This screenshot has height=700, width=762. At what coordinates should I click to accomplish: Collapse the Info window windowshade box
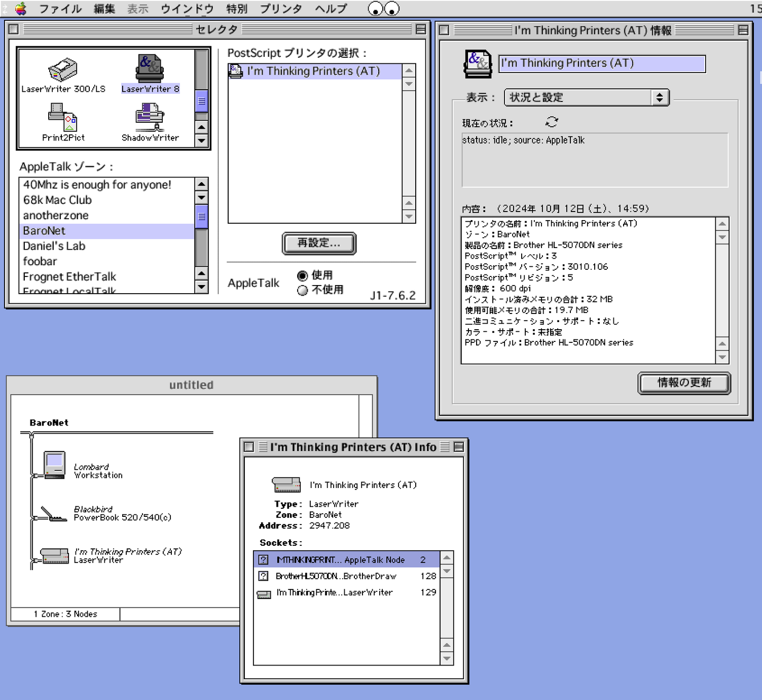tap(459, 447)
